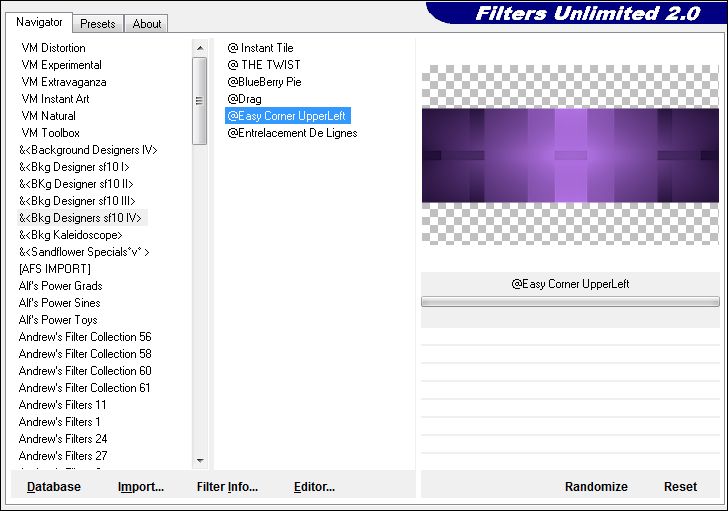Choose @BlueBerry Pie filter
Viewport: 728px width, 511px height.
(x=264, y=82)
